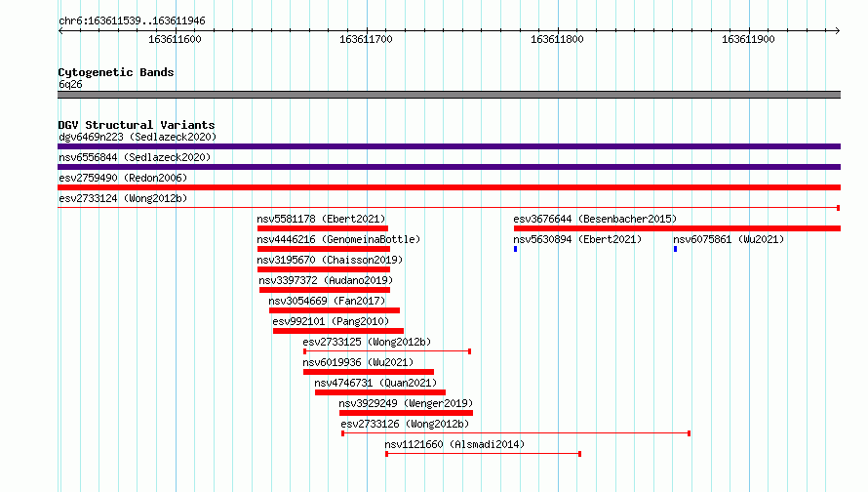This screenshot has width=868, height=492.
Task: Click the small blue nsv5630894 marker
Action: pos(515,249)
